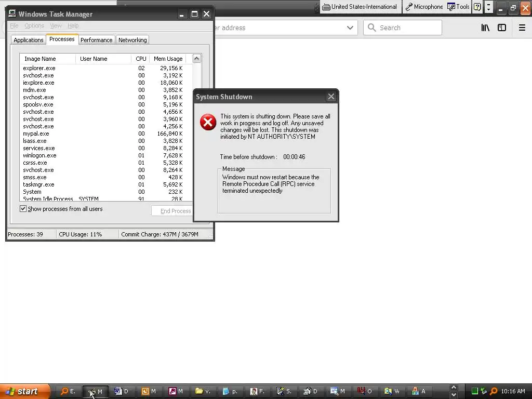Open the taskbar button labeled O
Viewport: 532px width, 399px height.
tap(365, 391)
